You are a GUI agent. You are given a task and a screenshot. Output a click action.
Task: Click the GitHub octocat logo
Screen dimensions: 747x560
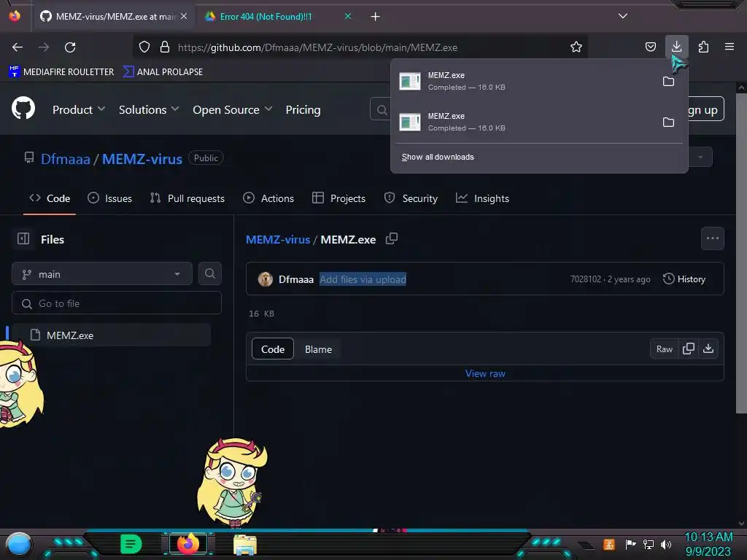pyautogui.click(x=23, y=109)
